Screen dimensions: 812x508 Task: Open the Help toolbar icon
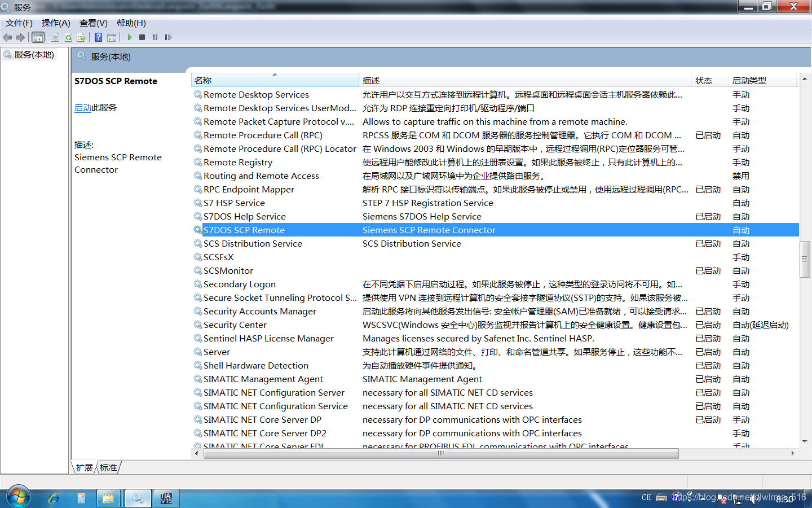tap(99, 37)
